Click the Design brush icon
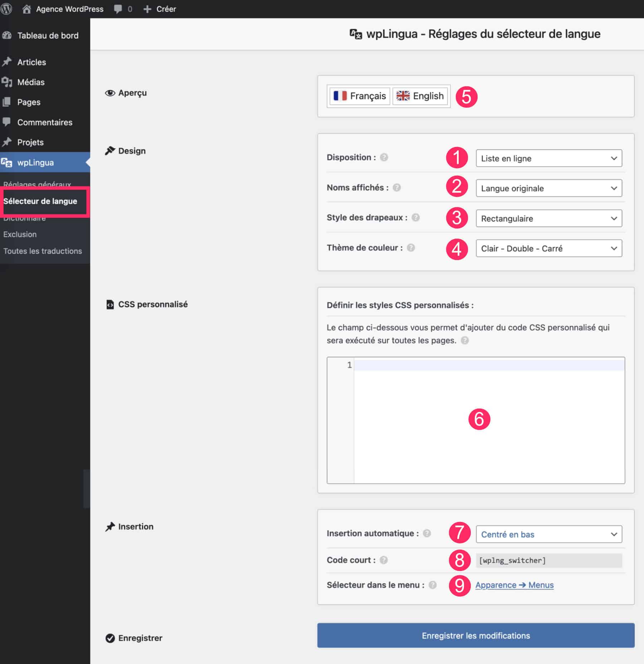644x664 pixels. pos(110,151)
